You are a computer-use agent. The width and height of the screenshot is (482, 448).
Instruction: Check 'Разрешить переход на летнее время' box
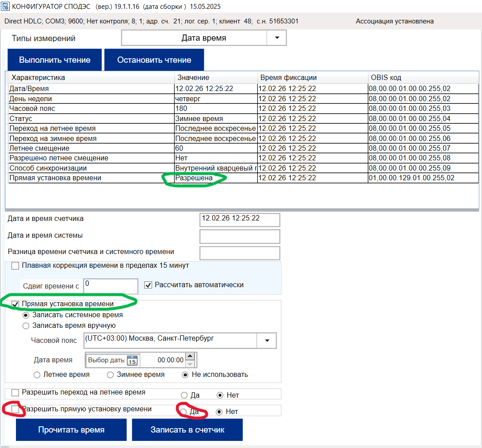pyautogui.click(x=15, y=393)
